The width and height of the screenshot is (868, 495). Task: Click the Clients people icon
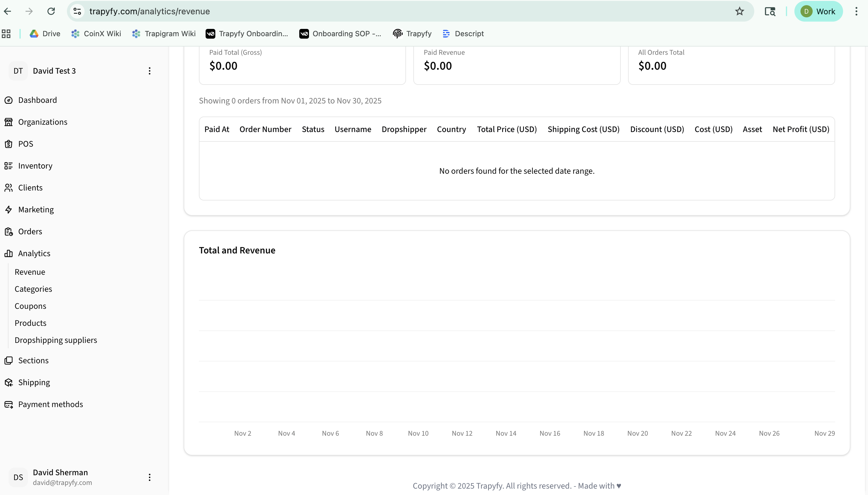click(9, 188)
